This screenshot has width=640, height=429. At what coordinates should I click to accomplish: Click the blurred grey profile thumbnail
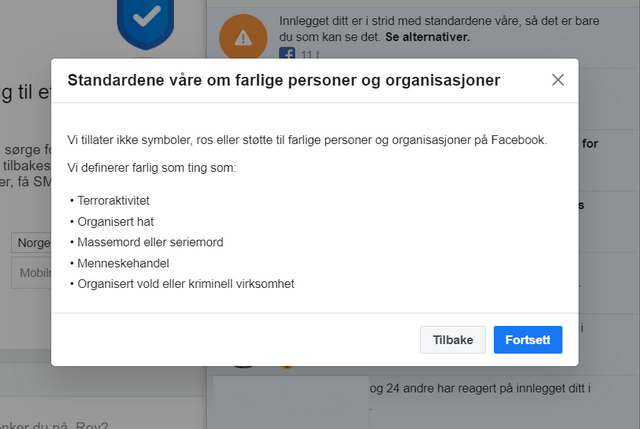point(291,402)
